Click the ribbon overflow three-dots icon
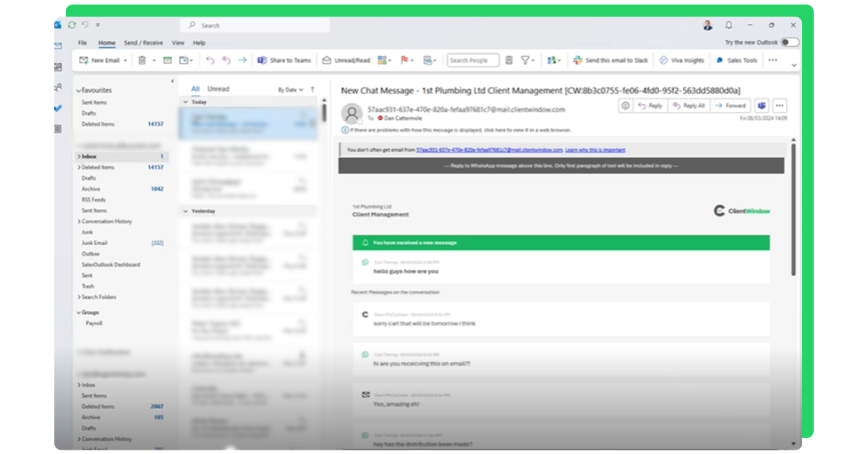 click(x=773, y=61)
